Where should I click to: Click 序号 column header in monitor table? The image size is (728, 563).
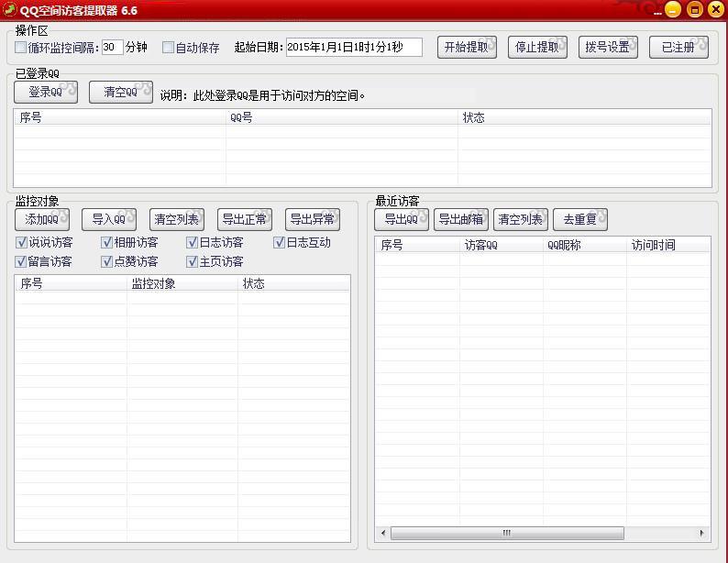pos(71,283)
